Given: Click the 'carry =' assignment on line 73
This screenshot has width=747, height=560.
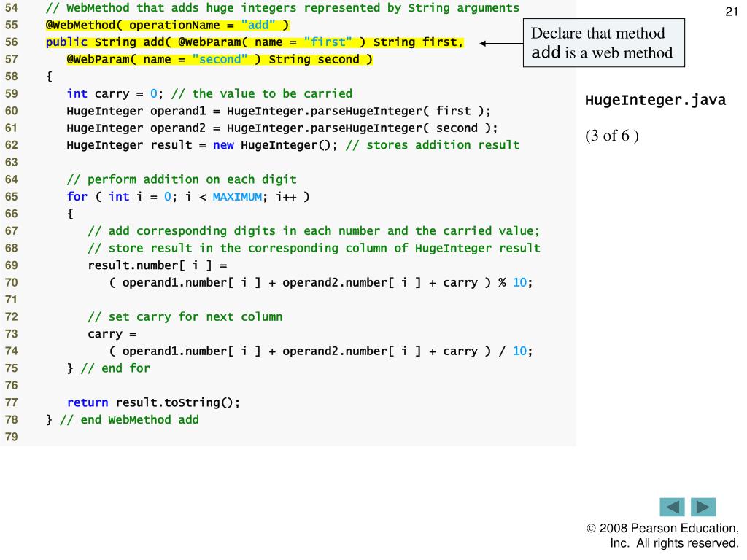Looking at the screenshot, I should point(112,334).
